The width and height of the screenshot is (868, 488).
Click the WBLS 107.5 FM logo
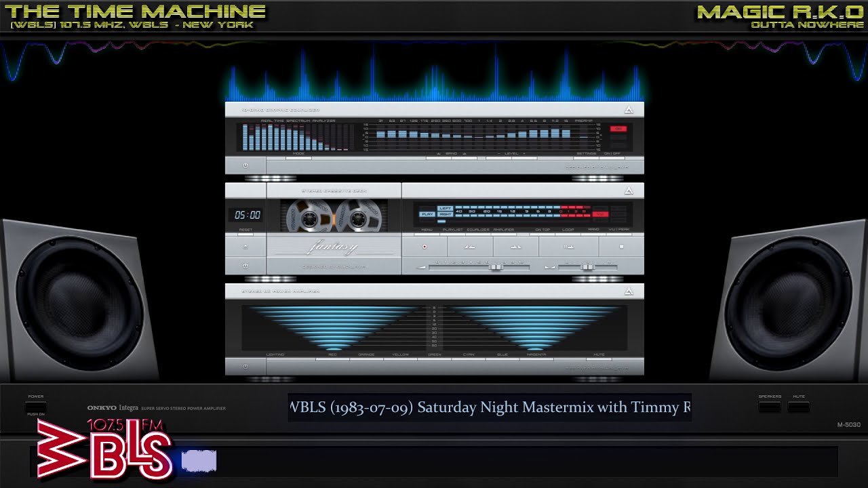[104, 449]
